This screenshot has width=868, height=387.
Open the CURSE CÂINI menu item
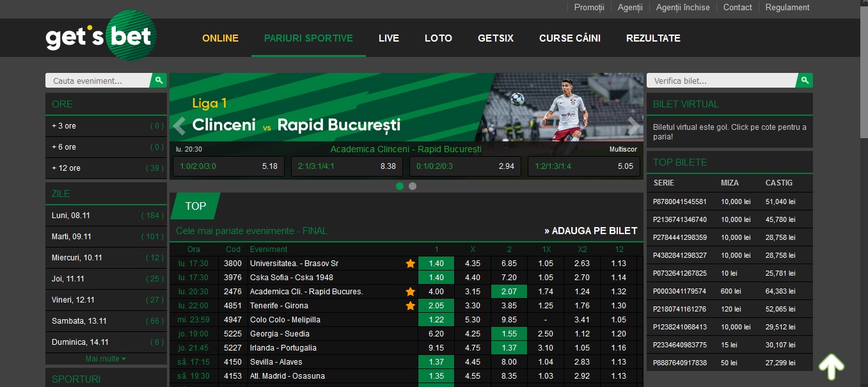tap(570, 38)
